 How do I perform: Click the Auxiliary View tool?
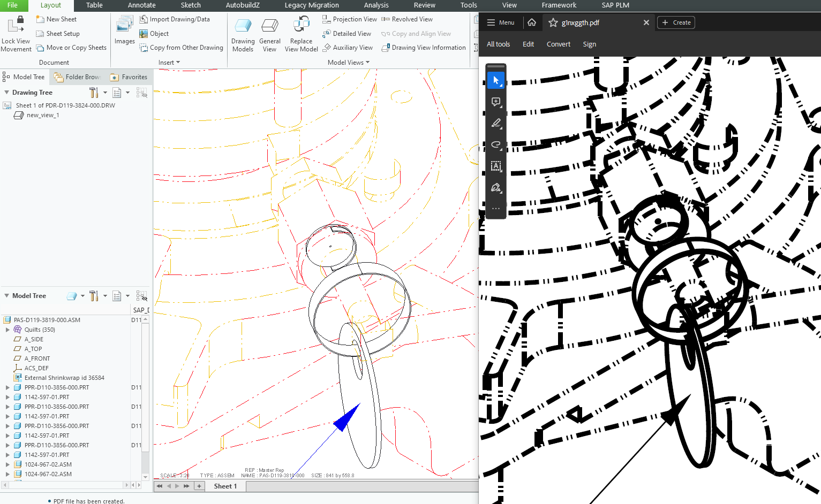[348, 47]
